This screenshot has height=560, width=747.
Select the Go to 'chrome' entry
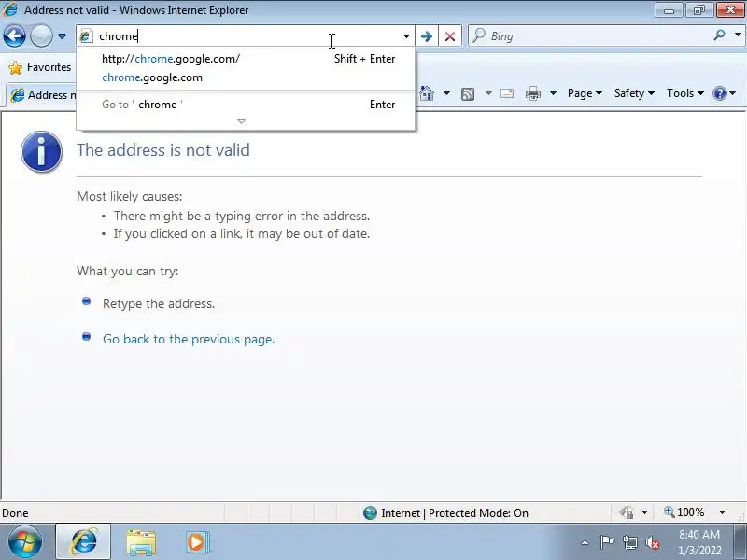point(246,105)
